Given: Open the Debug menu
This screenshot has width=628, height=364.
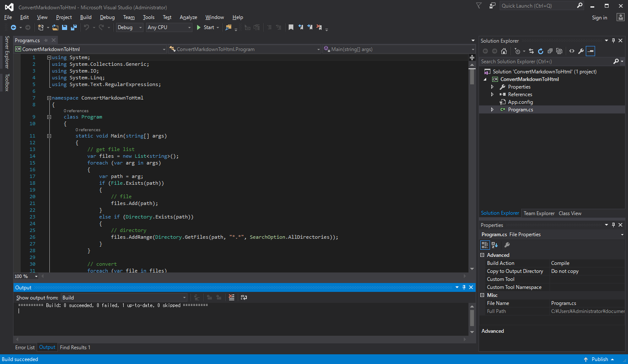Looking at the screenshot, I should 107,17.
